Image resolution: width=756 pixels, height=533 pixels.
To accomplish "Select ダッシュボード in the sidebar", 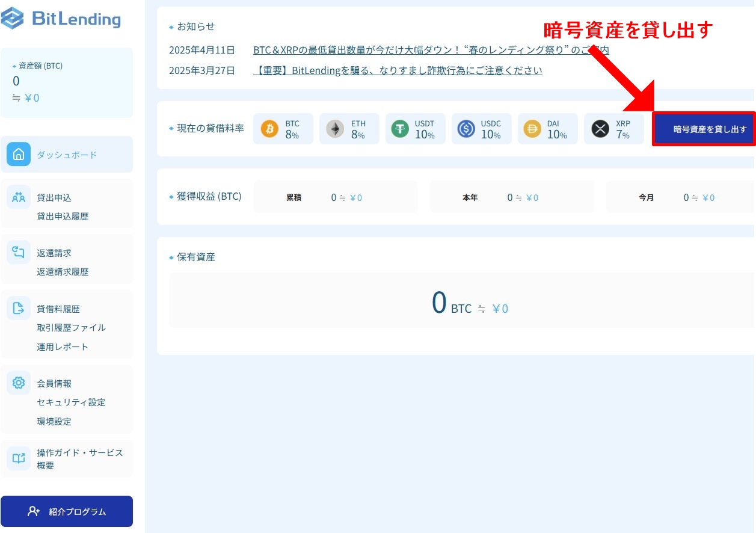I will click(67, 155).
